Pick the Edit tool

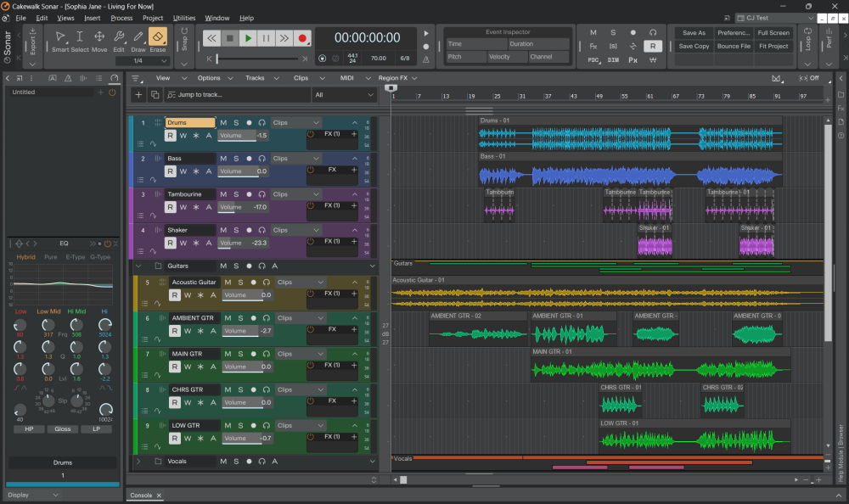(119, 40)
